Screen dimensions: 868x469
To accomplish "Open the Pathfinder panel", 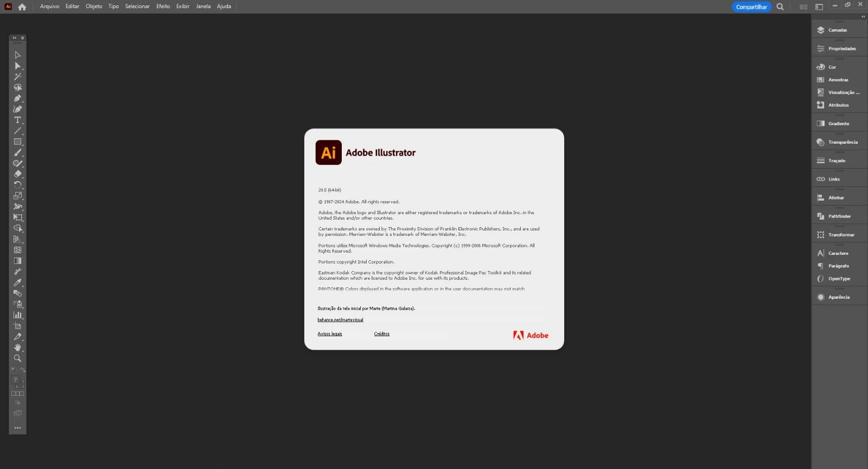I will pos(839,216).
